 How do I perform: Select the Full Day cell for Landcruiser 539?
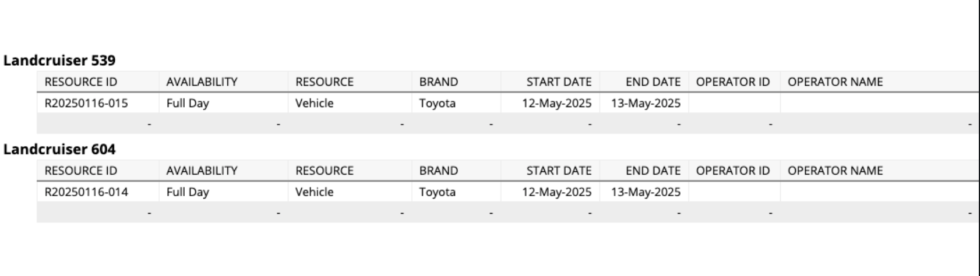click(x=188, y=104)
